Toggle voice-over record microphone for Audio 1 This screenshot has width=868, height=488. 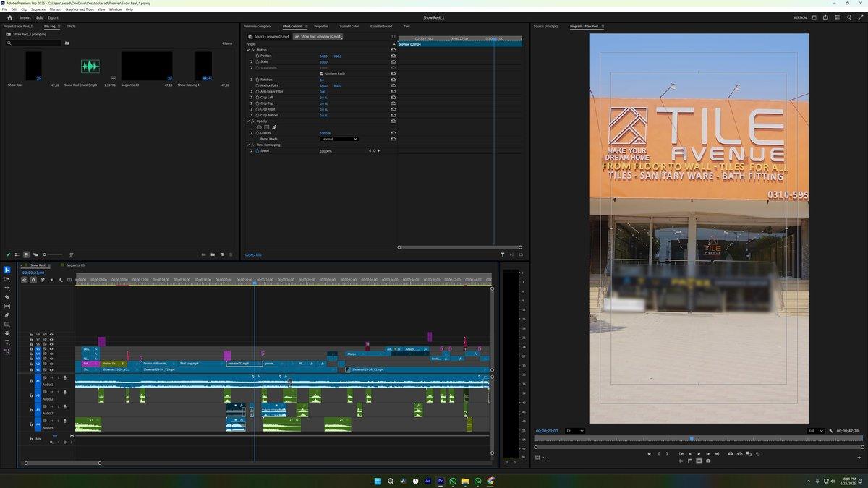pyautogui.click(x=65, y=377)
